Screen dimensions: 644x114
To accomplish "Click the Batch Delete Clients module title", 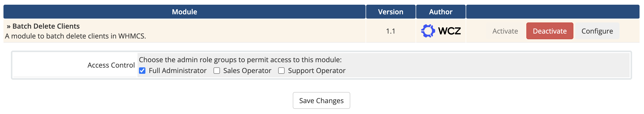I will coord(46,26).
